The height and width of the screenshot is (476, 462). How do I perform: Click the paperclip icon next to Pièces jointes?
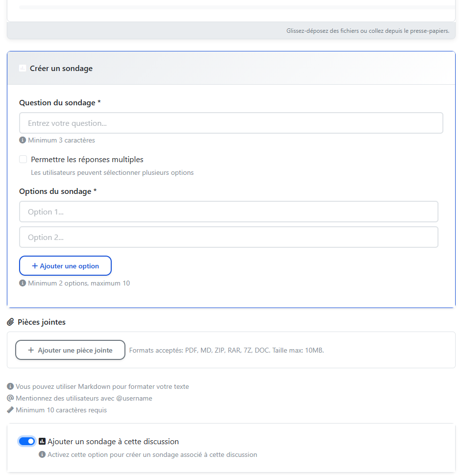point(10,322)
